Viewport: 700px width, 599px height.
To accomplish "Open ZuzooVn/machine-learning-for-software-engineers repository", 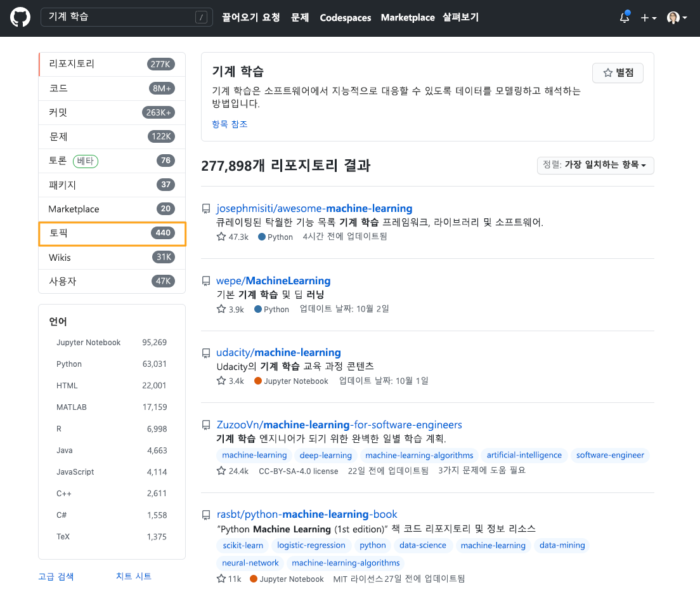I will click(339, 425).
